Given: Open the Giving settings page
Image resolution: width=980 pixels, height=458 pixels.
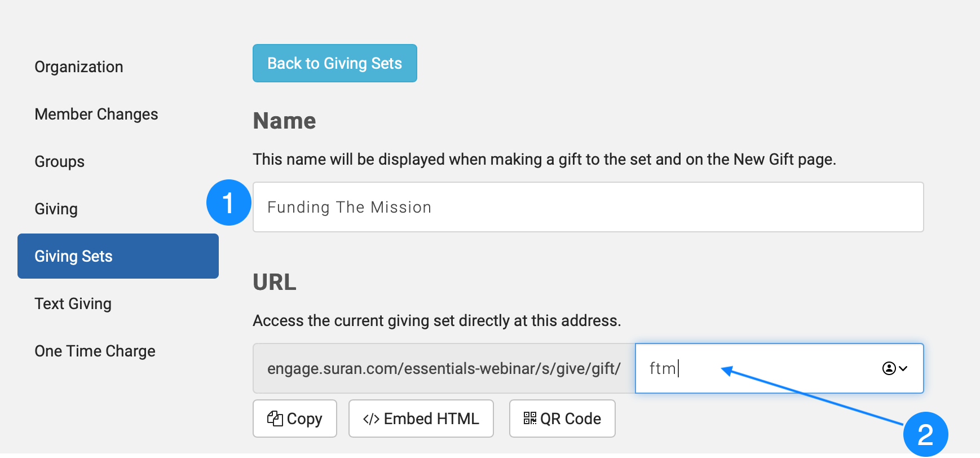Looking at the screenshot, I should tap(56, 209).
